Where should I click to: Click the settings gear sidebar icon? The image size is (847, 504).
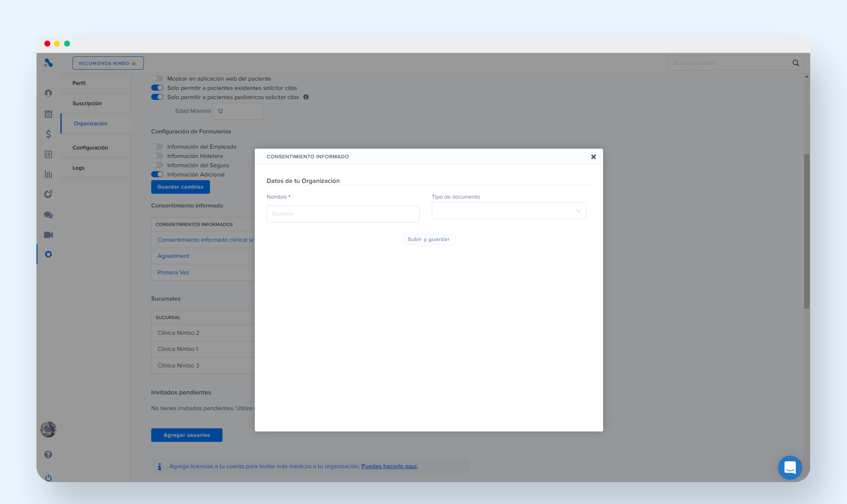coord(48,254)
